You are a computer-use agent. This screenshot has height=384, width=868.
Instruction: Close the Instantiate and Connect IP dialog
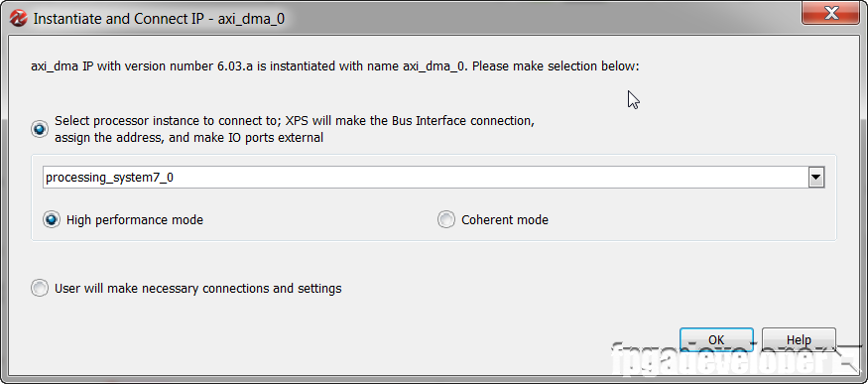click(831, 13)
